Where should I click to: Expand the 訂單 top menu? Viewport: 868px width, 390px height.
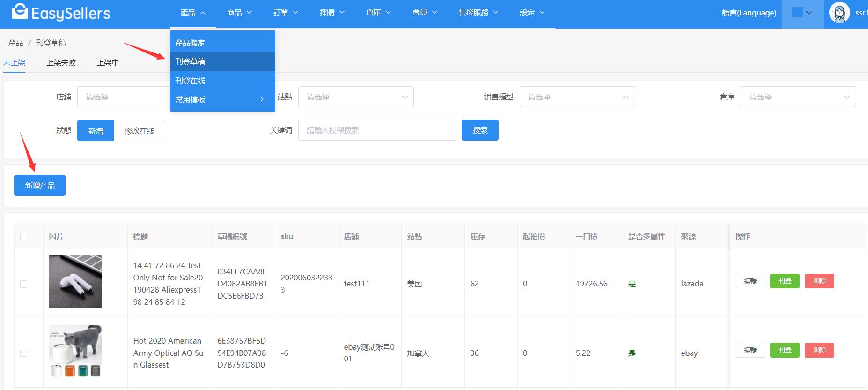[x=286, y=13]
